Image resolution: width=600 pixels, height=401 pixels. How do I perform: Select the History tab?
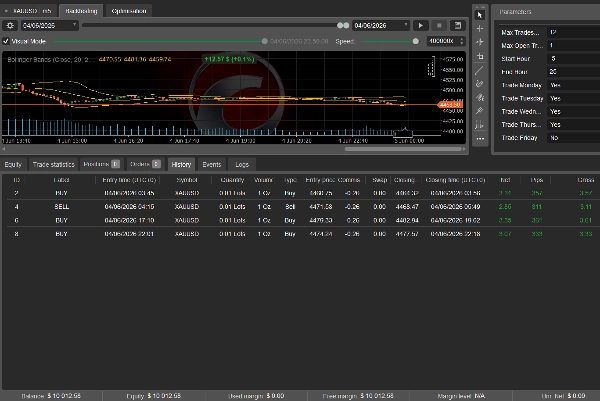coord(181,165)
